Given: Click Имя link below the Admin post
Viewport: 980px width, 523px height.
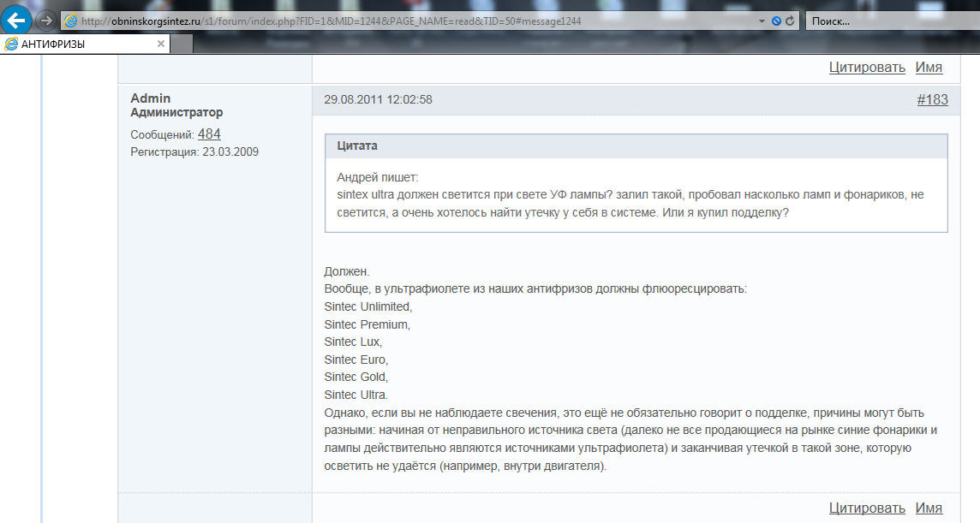Looking at the screenshot, I should click(929, 508).
